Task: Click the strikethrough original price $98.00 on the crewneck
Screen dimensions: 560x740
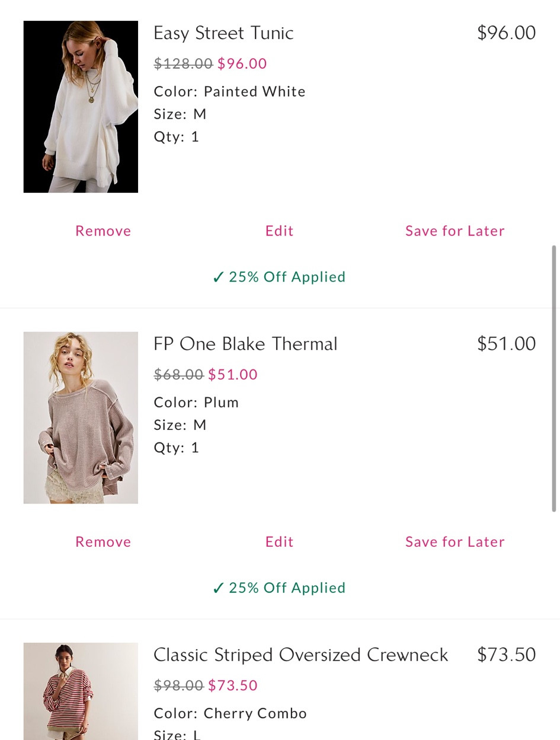Action: 178,685
